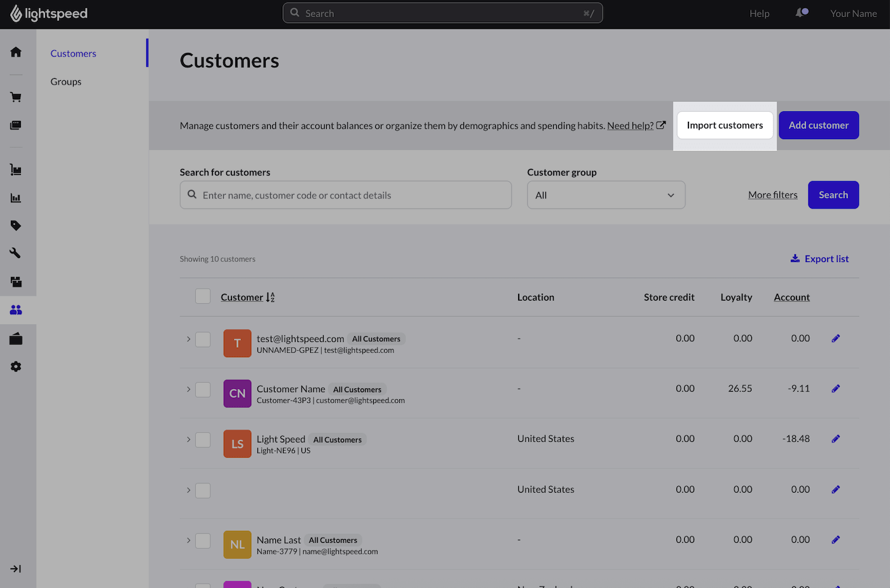Screen dimensions: 890x588
Task: Open the Reporting bar chart icon
Action: pyautogui.click(x=16, y=198)
